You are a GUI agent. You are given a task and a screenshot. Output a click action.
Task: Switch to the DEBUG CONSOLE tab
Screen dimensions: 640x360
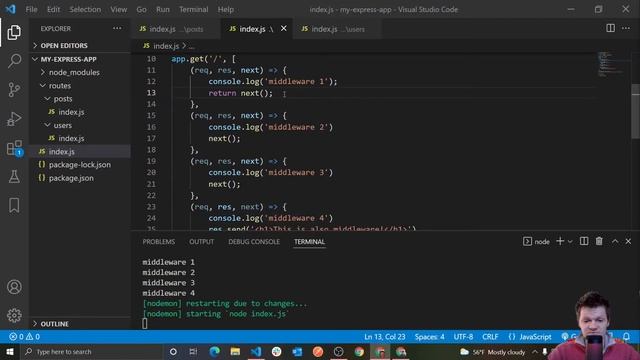point(254,242)
